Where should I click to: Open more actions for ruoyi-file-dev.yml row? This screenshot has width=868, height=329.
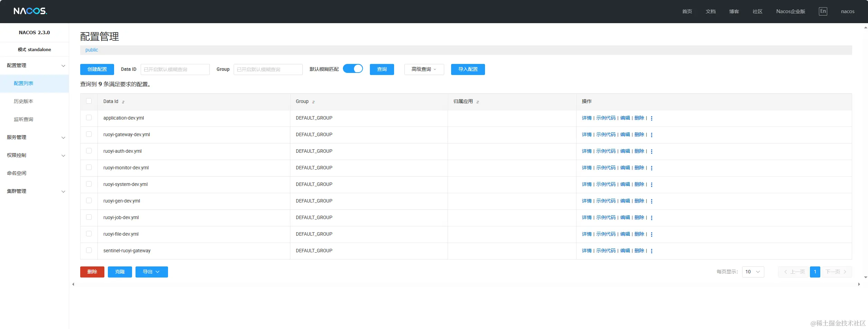coord(652,234)
